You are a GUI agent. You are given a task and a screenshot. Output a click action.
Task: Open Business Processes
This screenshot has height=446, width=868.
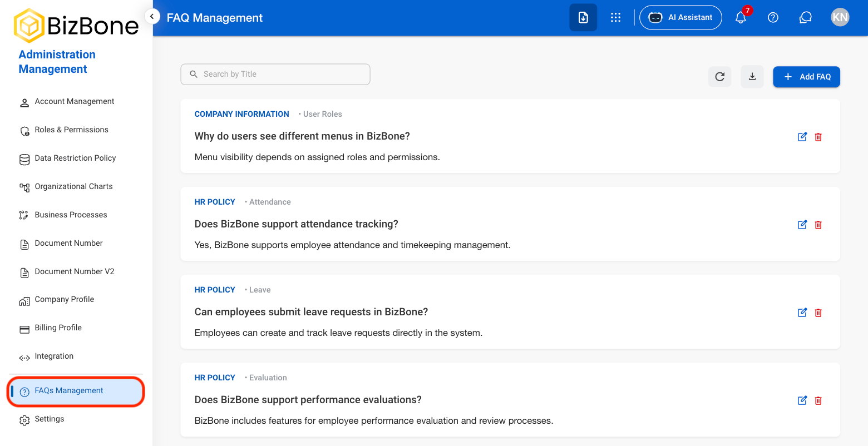76,215
